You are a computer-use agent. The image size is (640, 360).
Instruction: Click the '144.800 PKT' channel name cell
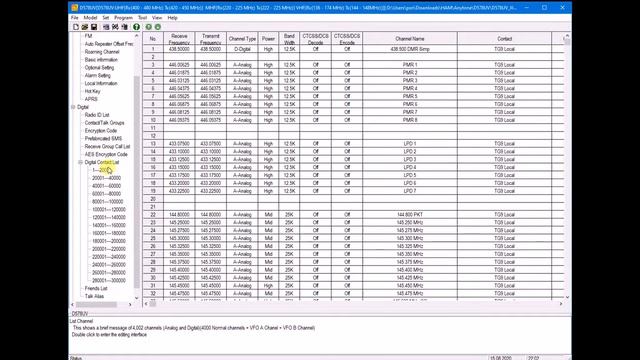410,215
